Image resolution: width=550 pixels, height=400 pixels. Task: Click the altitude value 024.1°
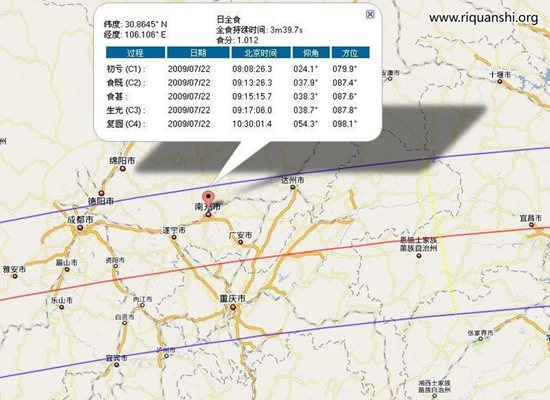click(x=306, y=69)
